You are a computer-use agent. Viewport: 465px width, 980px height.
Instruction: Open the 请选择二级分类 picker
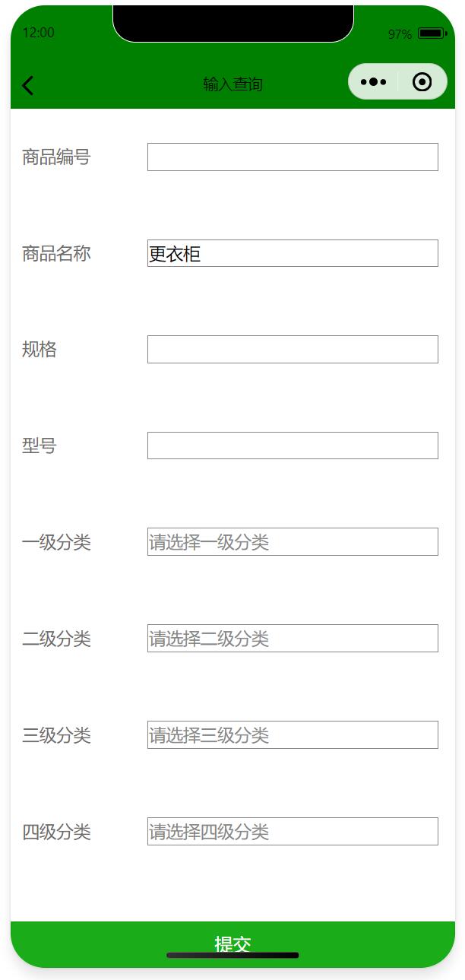point(293,639)
